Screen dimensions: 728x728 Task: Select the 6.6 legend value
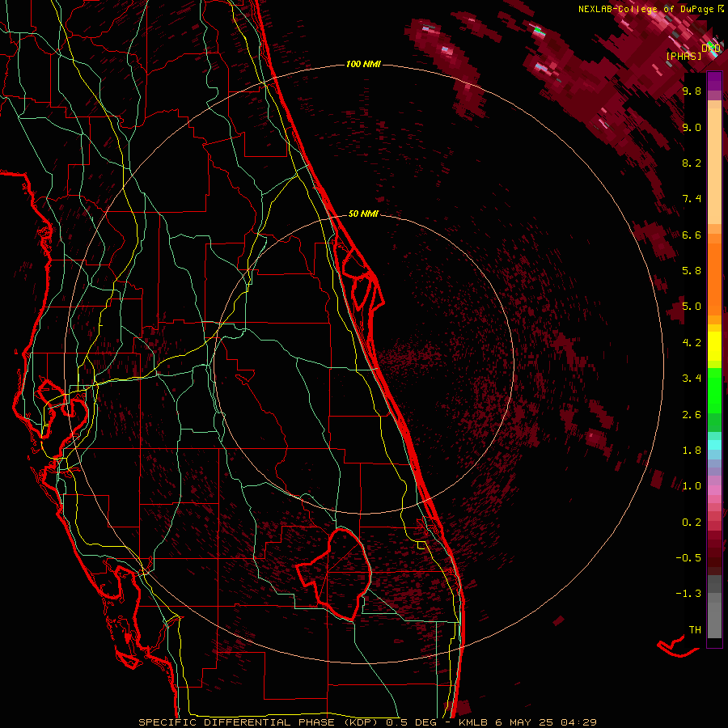point(692,235)
